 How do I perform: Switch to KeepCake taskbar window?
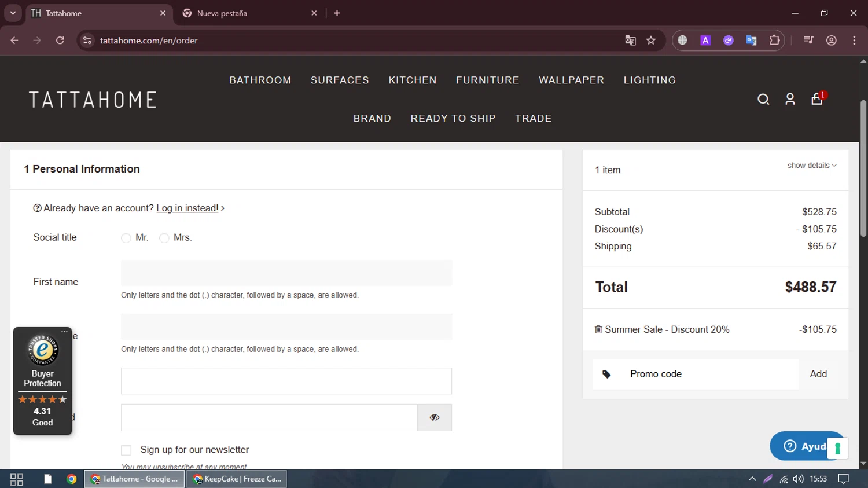point(237,479)
